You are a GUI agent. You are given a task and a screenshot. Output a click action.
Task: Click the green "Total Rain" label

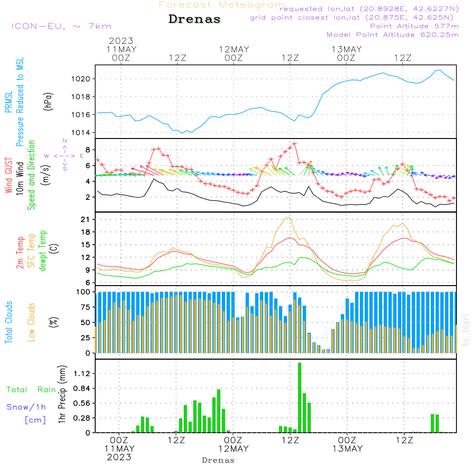point(31,390)
